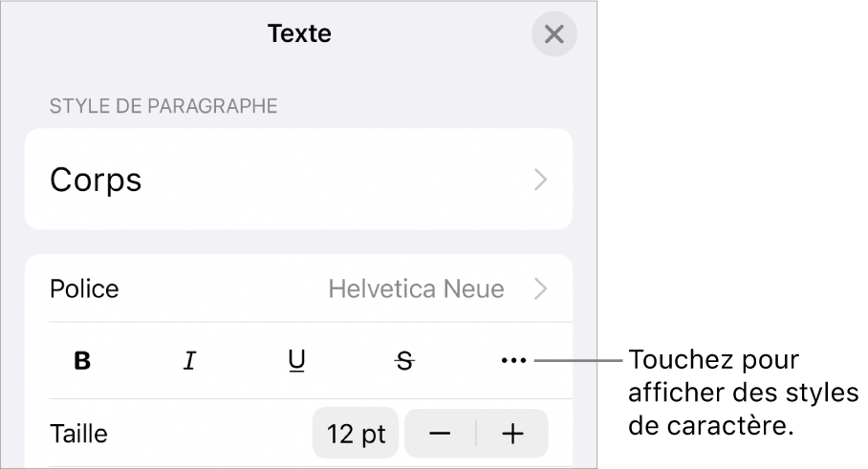Expand font options via Police chevron
868x469 pixels.
coord(541,288)
